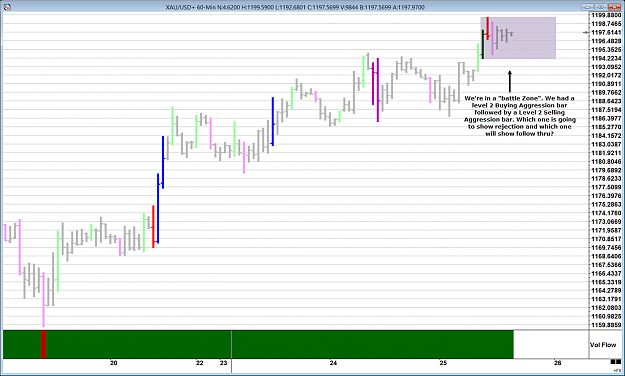Click date label 23 on time axis

(x=224, y=363)
